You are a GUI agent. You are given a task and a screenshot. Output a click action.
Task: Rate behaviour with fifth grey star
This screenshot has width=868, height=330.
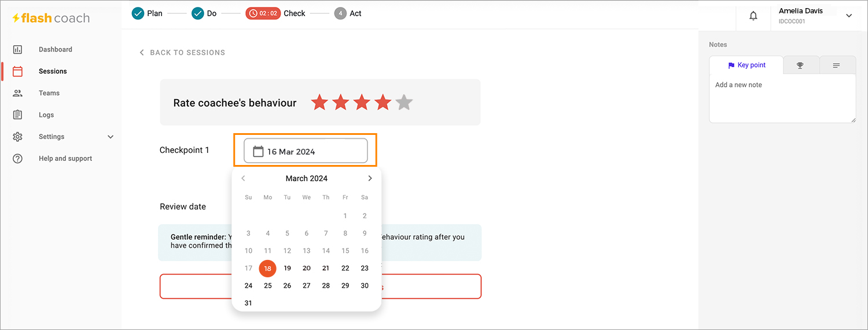click(x=404, y=102)
